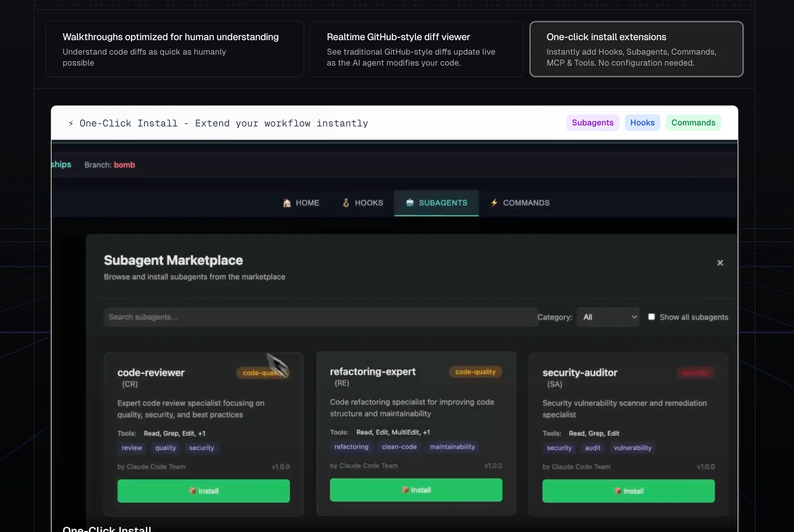Focus the Search subagents field
This screenshot has width=794, height=532.
(320, 317)
